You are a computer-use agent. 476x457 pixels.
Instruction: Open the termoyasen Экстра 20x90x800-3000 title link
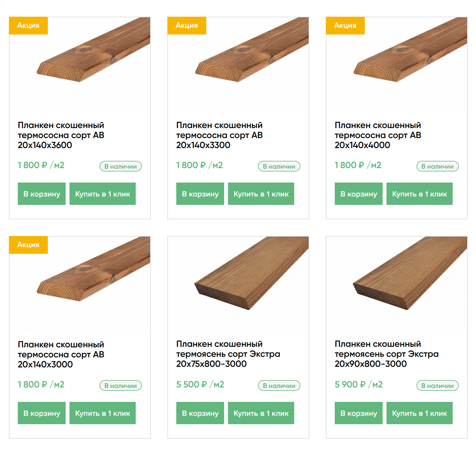(x=386, y=354)
